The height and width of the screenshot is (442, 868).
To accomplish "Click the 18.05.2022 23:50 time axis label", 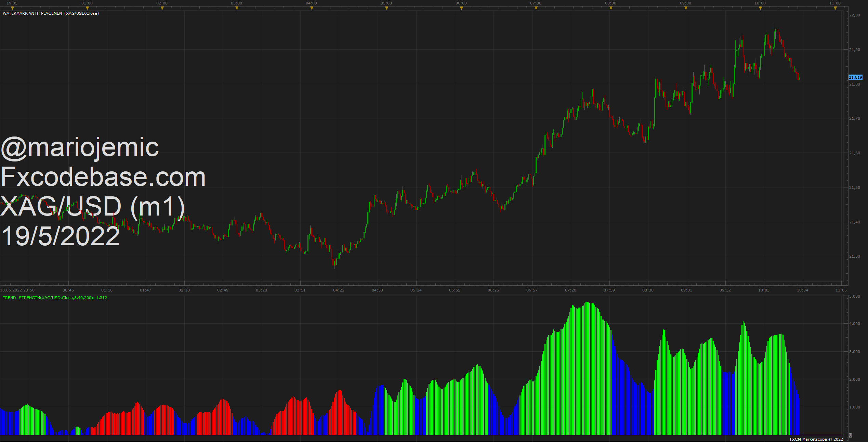I will click(17, 290).
